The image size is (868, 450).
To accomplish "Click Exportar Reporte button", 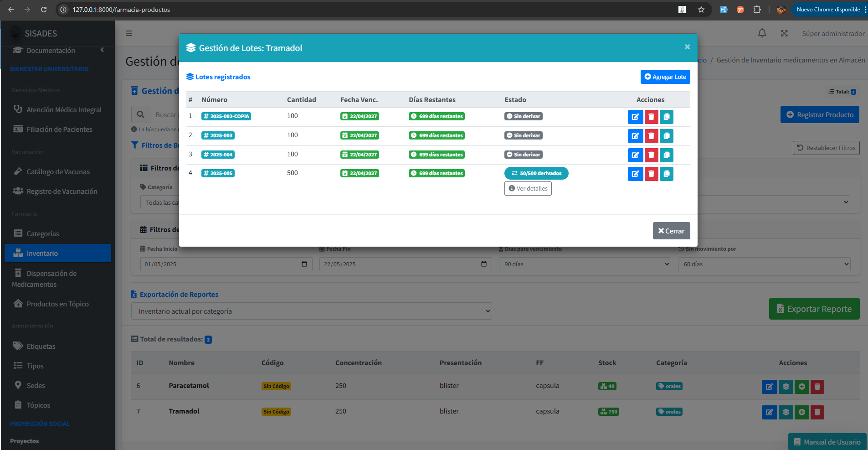I will pos(814,309).
